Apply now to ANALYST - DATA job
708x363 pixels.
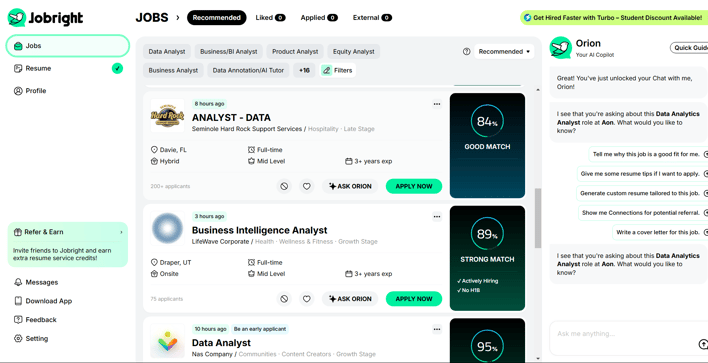414,186
